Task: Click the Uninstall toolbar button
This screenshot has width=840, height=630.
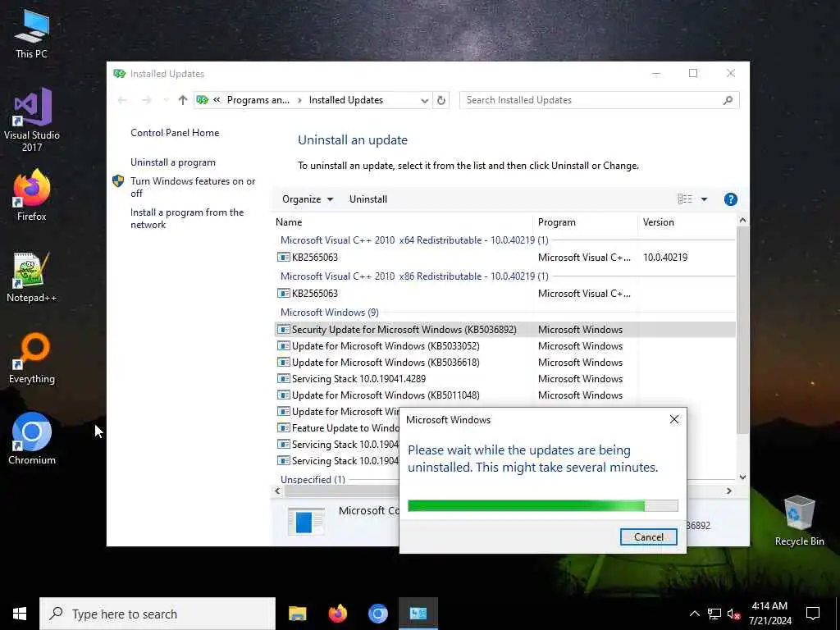Action: 368,199
